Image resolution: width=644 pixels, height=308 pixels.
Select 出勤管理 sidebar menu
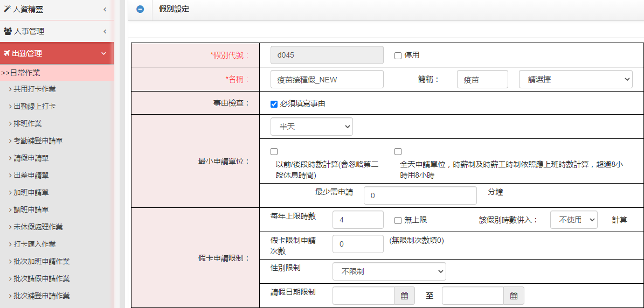pyautogui.click(x=57, y=53)
